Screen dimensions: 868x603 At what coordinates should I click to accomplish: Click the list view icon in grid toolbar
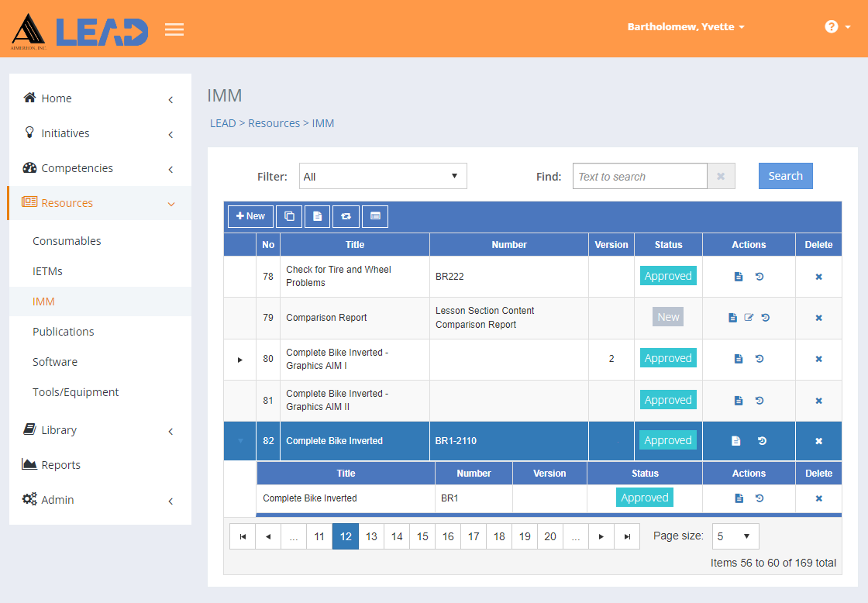click(375, 216)
